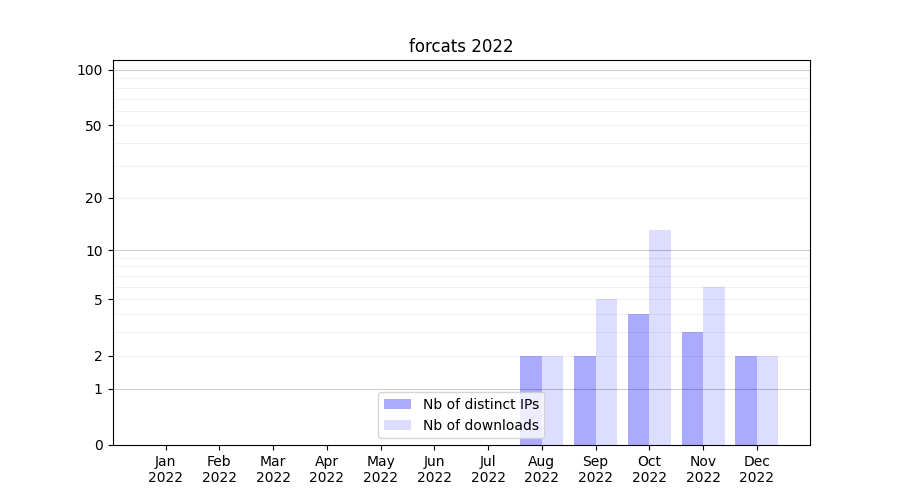The width and height of the screenshot is (900, 500).
Task: Click the 0 tick on y-axis
Action: click(98, 445)
